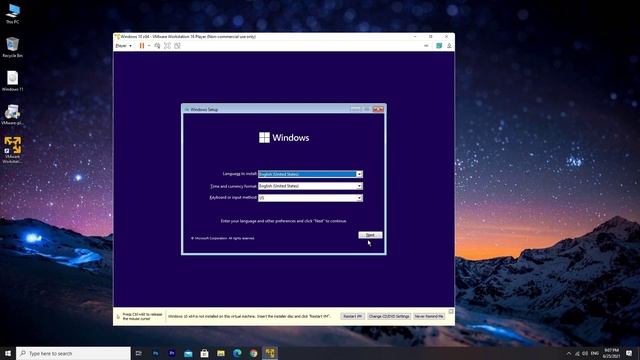Open Google Chrome from the taskbar
Image resolution: width=640 pixels, height=360 pixels.
tap(253, 353)
